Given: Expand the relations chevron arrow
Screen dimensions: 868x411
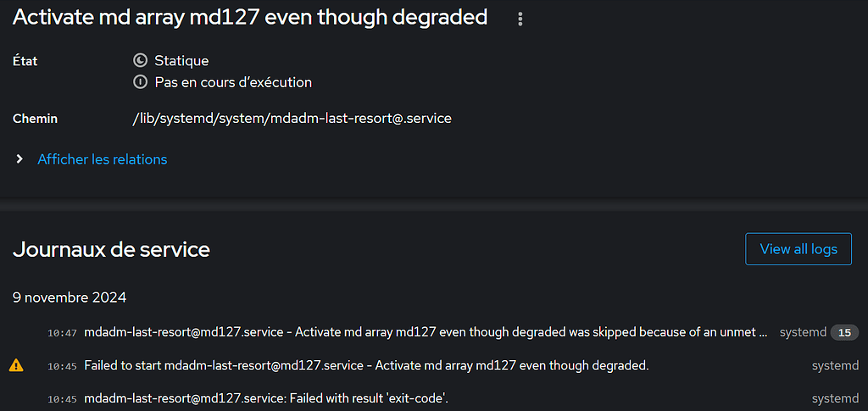Looking at the screenshot, I should (19, 159).
